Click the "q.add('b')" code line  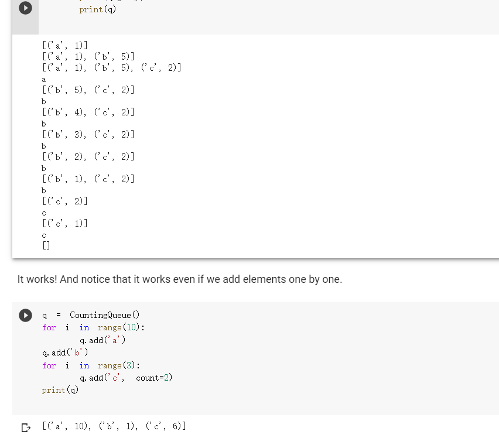point(65,353)
